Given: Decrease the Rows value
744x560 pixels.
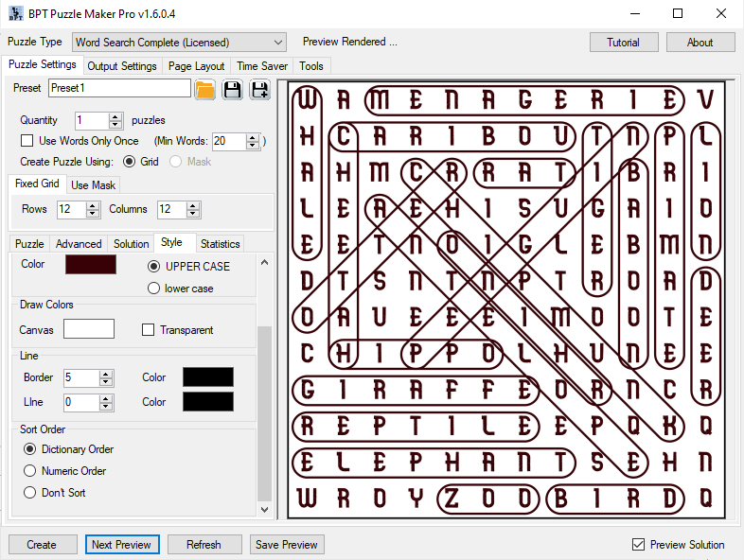Looking at the screenshot, I should pyautogui.click(x=93, y=214).
